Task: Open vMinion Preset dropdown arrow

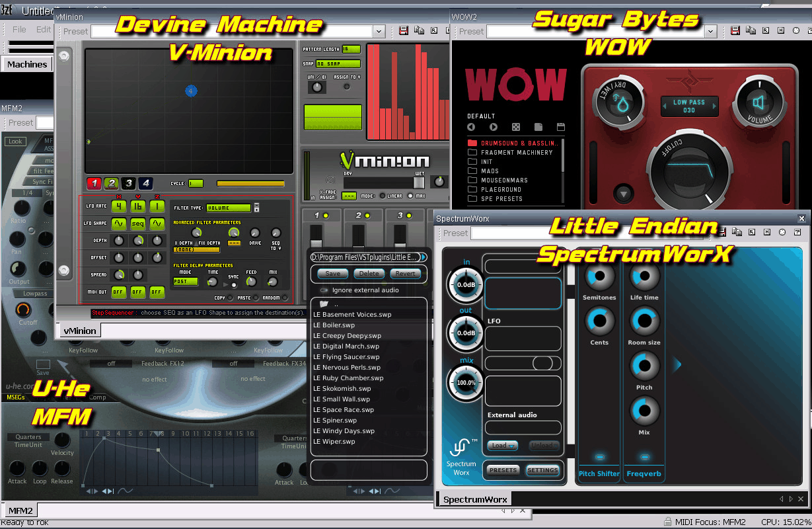Action: click(x=379, y=31)
